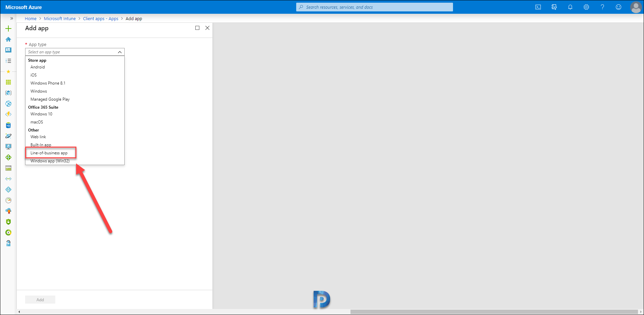Screen dimensions: 644x315
Task: Click the Add button at bottom
Action: (x=40, y=300)
